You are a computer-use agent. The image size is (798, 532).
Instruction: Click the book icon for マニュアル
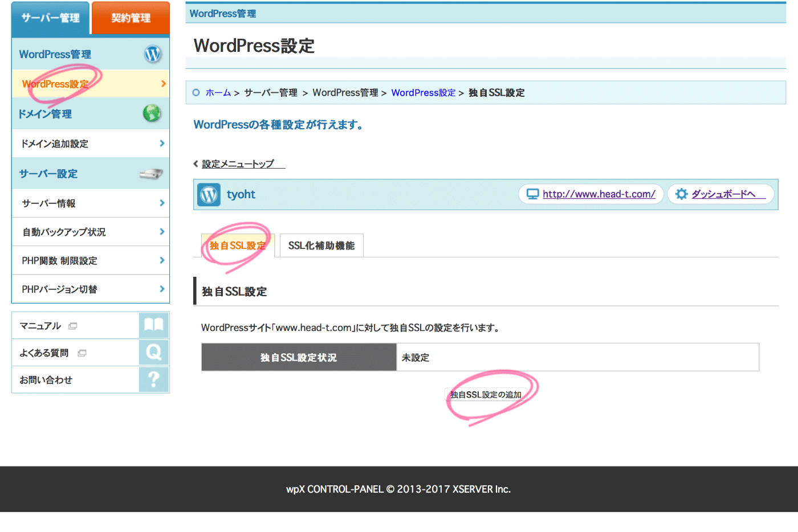[154, 325]
